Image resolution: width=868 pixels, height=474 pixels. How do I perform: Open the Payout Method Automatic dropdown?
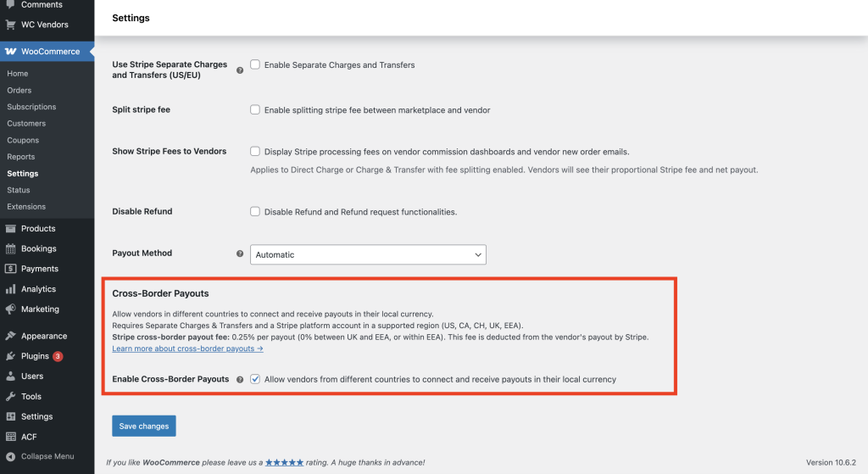368,254
